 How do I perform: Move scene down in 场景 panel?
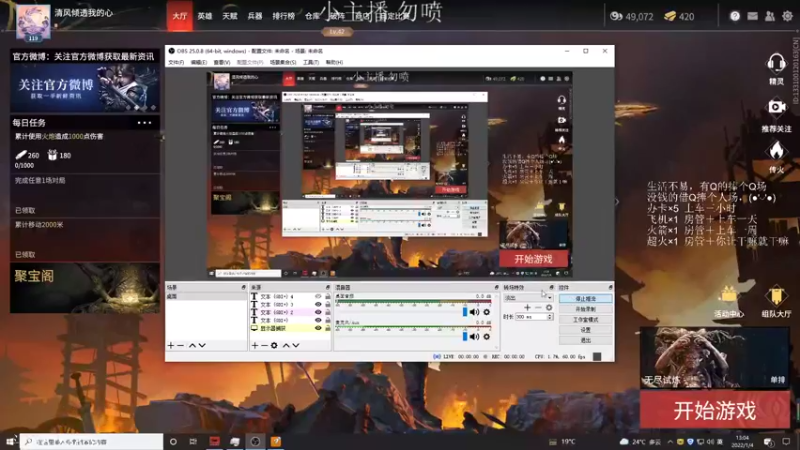coord(202,345)
